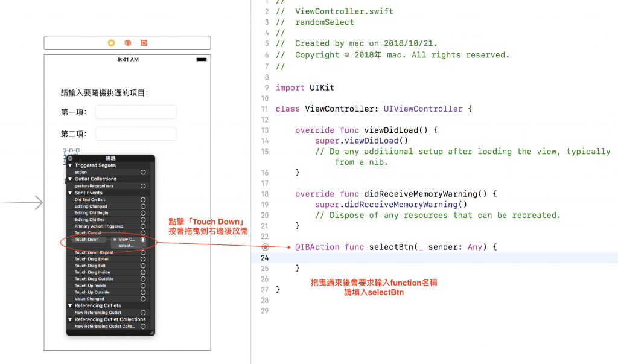Click the Touch Drag Inside circle
The width and height of the screenshot is (618, 364).
143,272
